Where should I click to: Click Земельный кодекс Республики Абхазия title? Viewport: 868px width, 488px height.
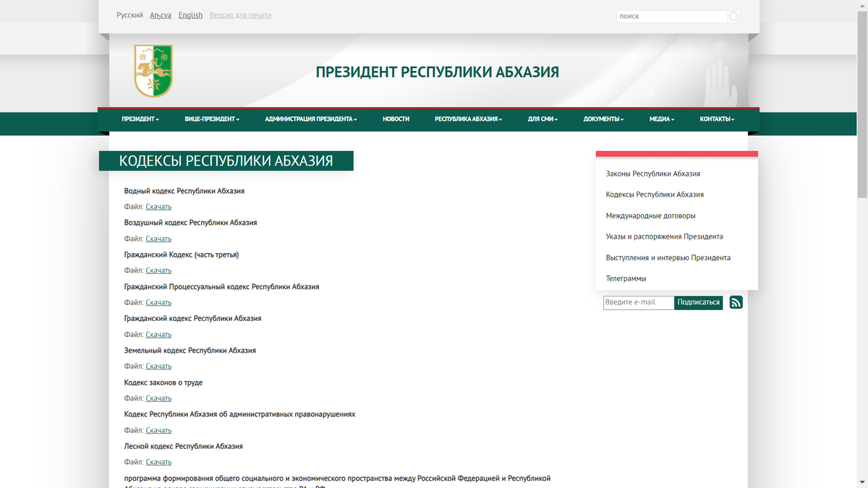coord(190,351)
